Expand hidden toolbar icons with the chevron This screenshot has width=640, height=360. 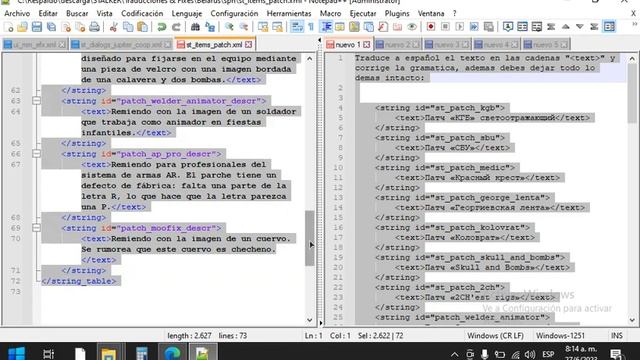(x=635, y=25)
